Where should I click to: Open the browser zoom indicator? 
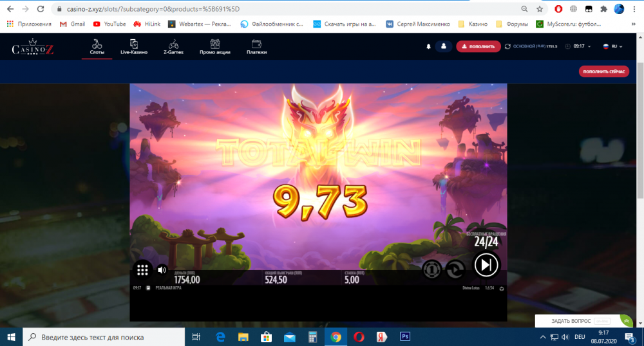[x=524, y=8]
